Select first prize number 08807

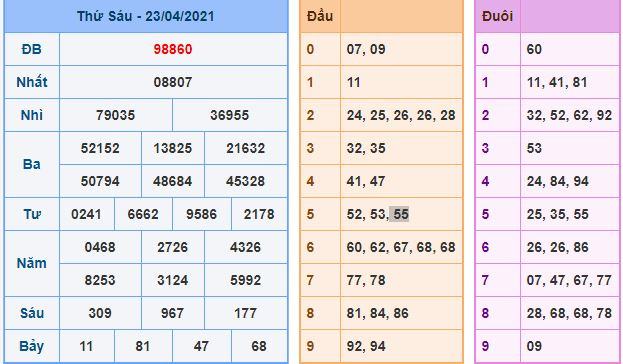173,82
